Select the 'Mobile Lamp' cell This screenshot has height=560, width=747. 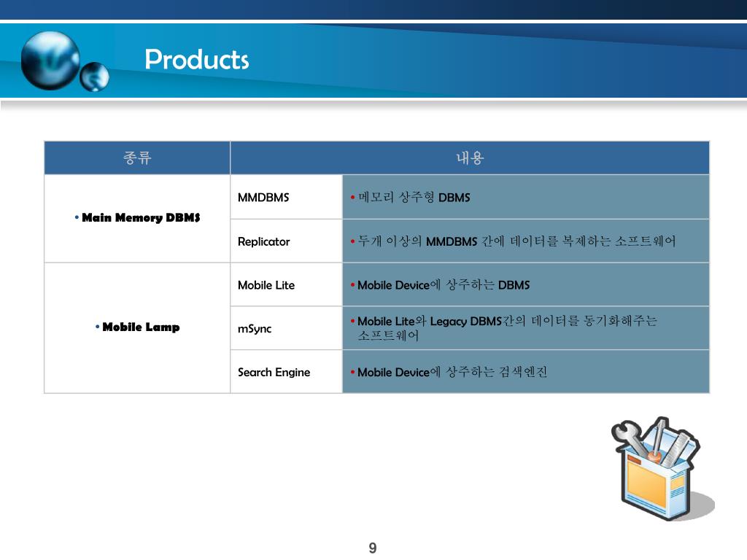[x=137, y=327]
